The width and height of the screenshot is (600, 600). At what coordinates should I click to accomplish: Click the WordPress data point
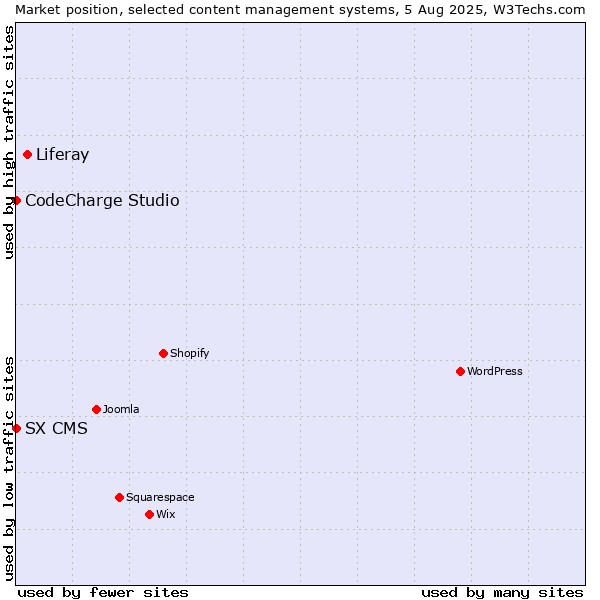coord(460,371)
